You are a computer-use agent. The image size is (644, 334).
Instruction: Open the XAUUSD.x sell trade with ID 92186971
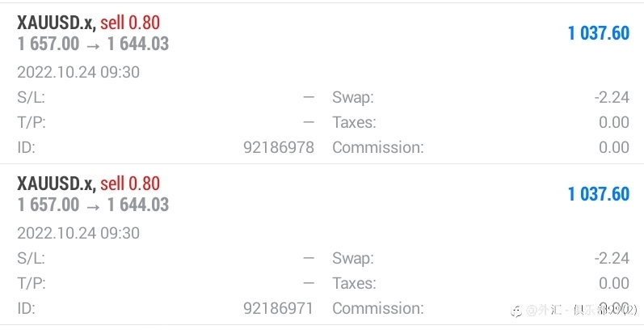tap(322, 244)
